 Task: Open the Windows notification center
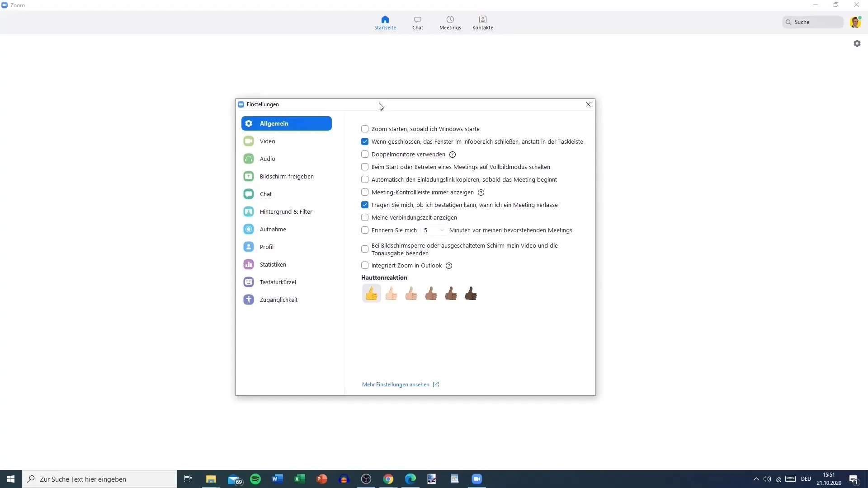point(854,479)
